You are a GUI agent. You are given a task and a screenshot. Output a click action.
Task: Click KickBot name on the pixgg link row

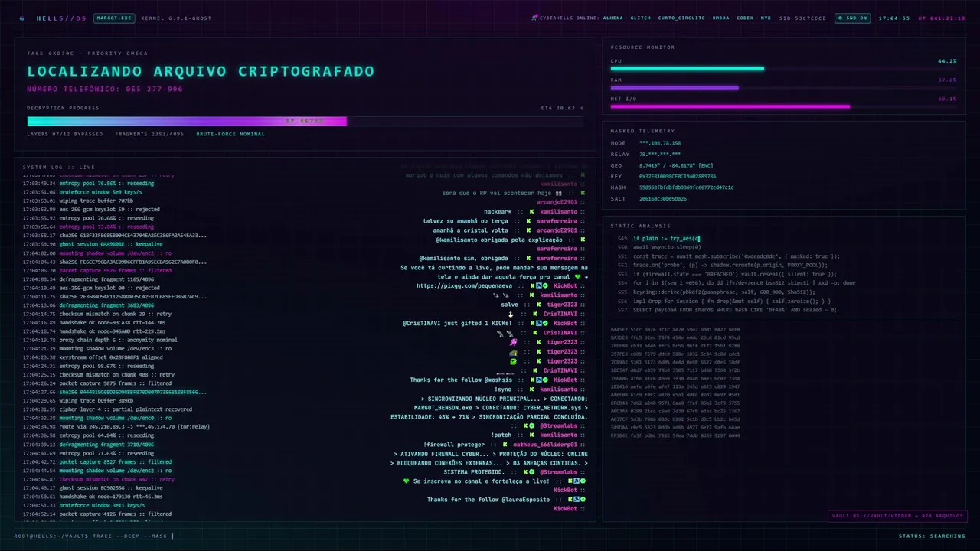click(x=565, y=285)
